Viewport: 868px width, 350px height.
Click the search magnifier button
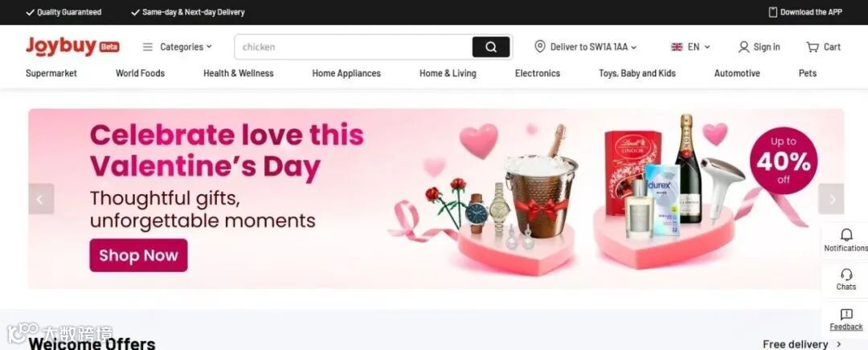point(490,47)
